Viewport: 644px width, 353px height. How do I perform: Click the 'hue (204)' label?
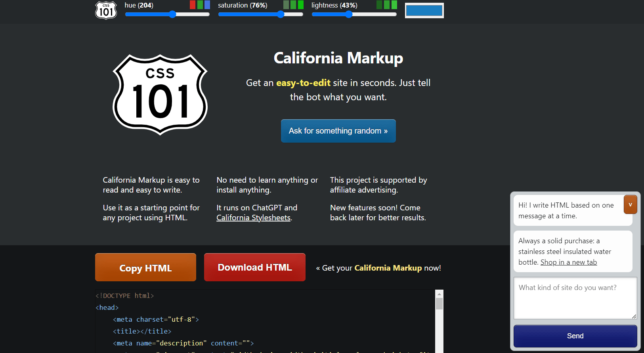139,5
